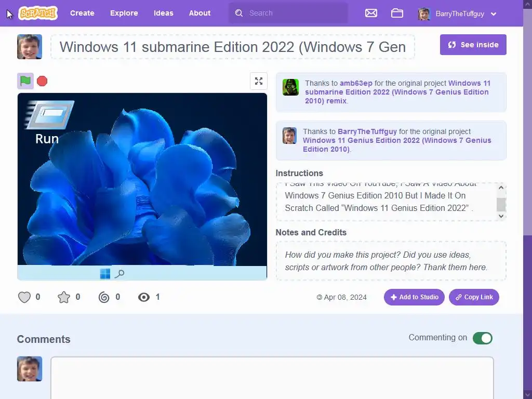Open the My Stuff folder icon
Image resolution: width=532 pixels, height=399 pixels.
[x=397, y=13]
